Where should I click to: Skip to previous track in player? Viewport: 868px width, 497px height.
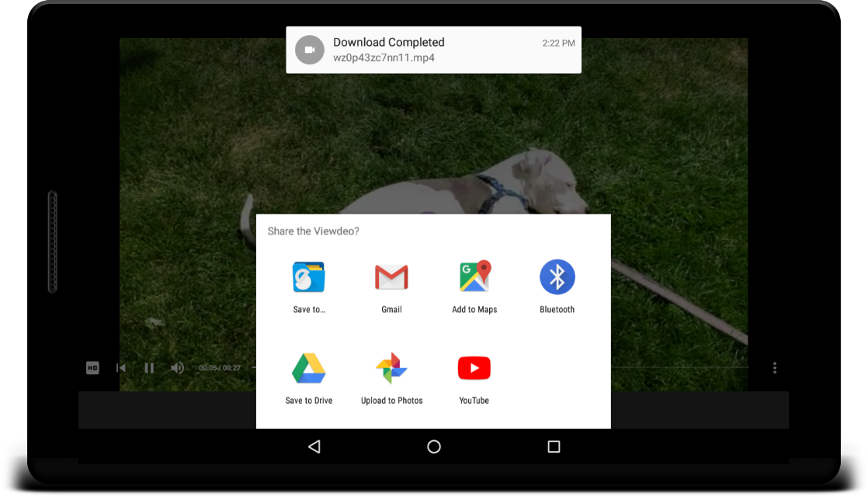[120, 368]
